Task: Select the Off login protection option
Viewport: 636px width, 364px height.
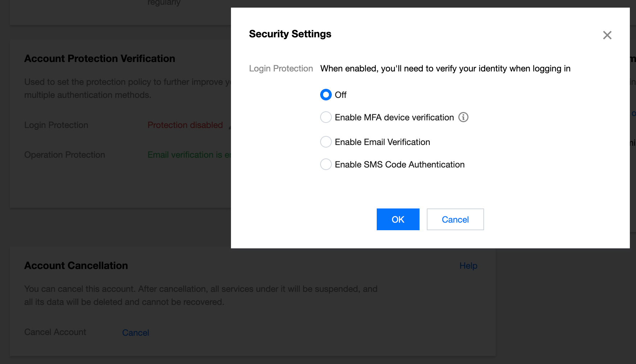Action: [x=326, y=95]
